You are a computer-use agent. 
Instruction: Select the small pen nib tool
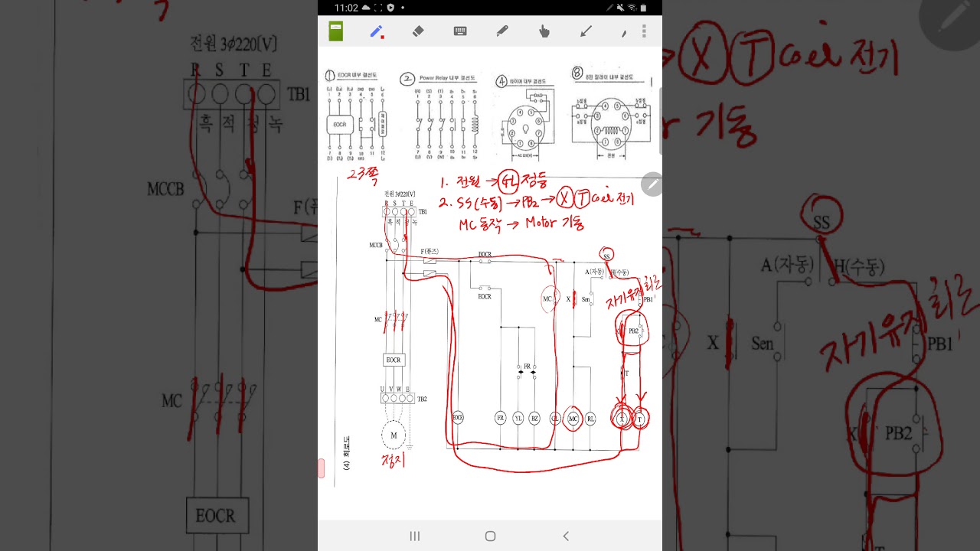(x=624, y=33)
